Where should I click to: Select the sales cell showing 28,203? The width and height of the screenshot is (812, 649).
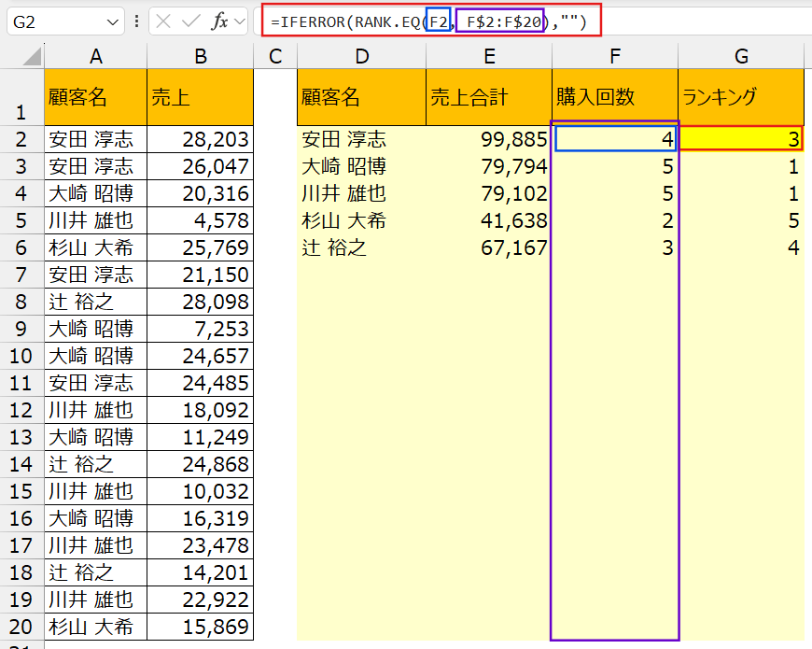[200, 139]
